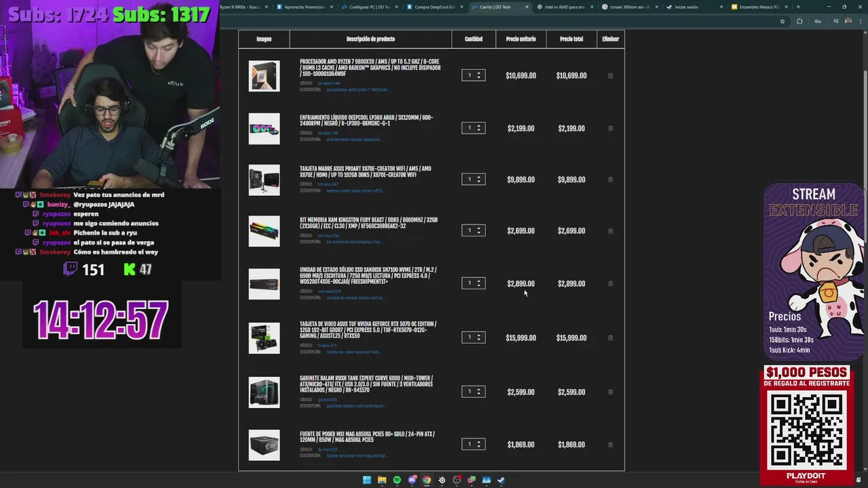Open the Unidad de Estado Sólido Sandisk title
This screenshot has width=868, height=488.
tap(368, 275)
